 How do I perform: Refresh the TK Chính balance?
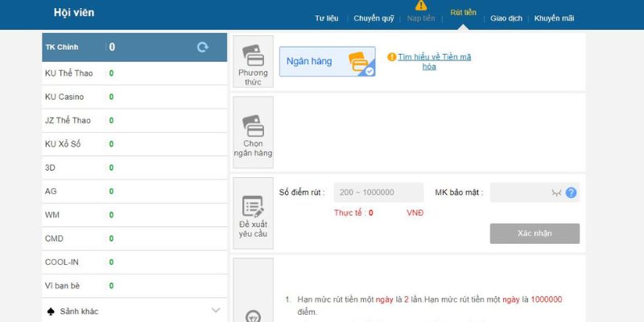coord(203,47)
